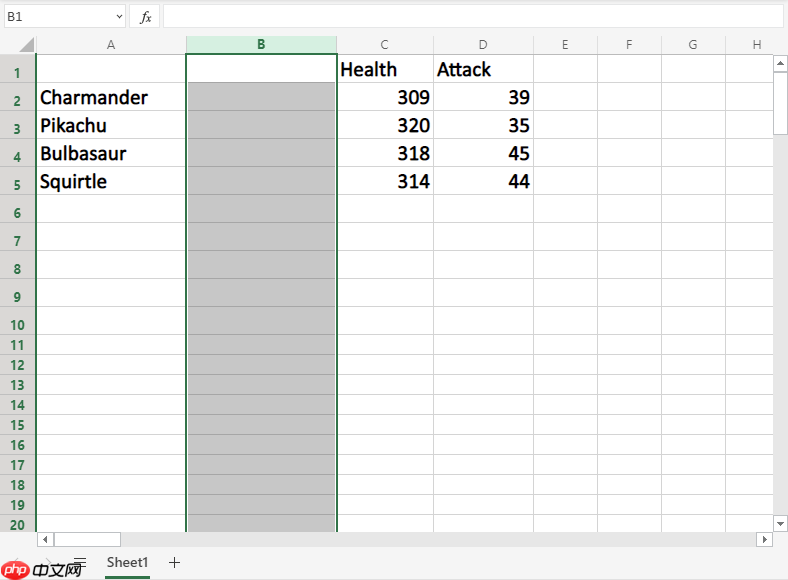Select row 20 header
Viewport: 788px width, 580px height.
[x=18, y=524]
